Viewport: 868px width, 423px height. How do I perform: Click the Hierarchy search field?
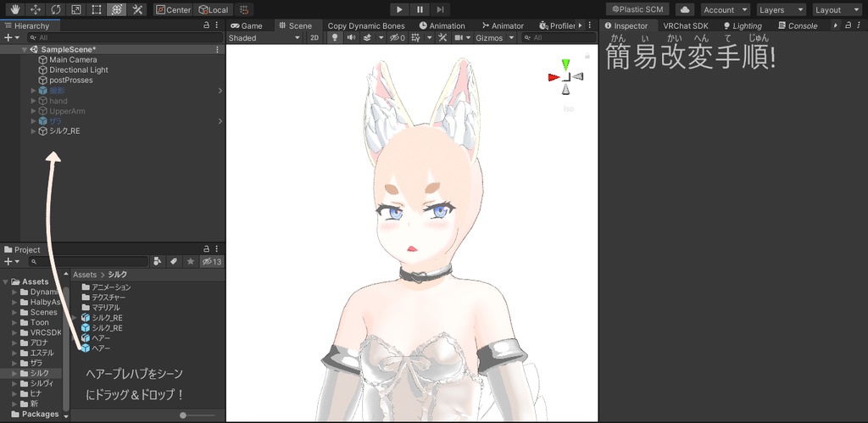125,37
